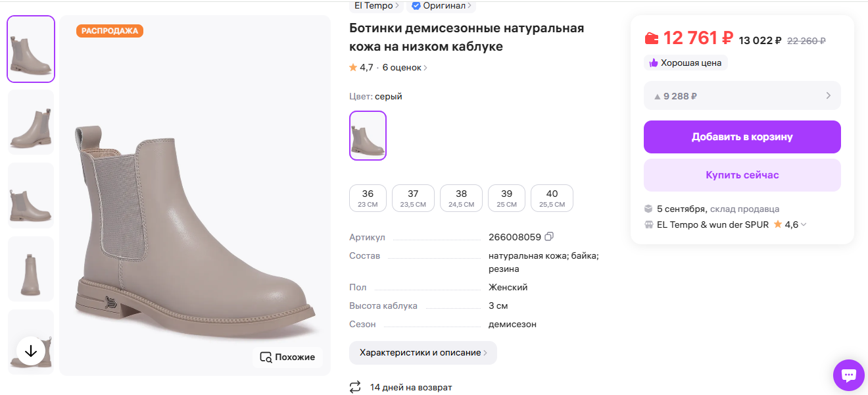Viewport: 868px width, 395px height.
Task: Click the seller storefront icon
Action: tap(650, 224)
